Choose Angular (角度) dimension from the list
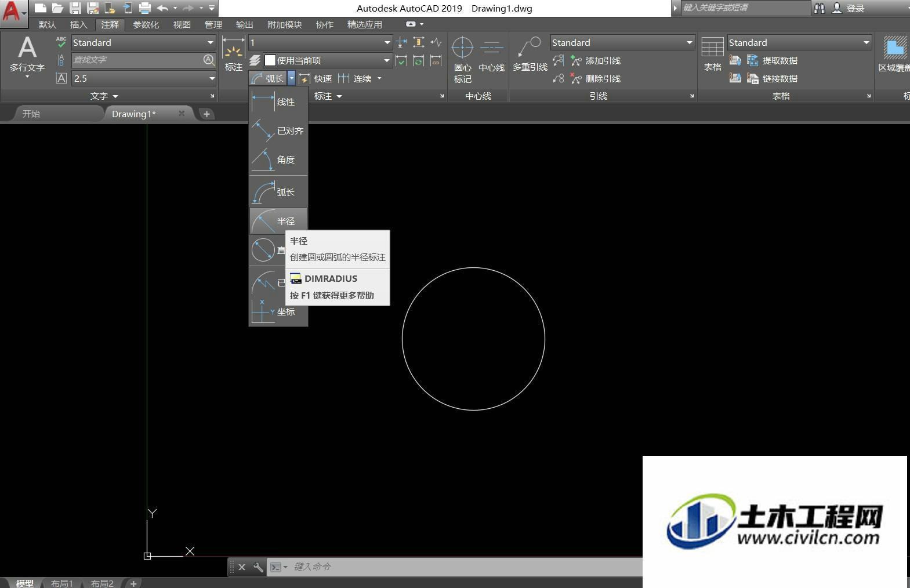910x588 pixels. coord(278,160)
